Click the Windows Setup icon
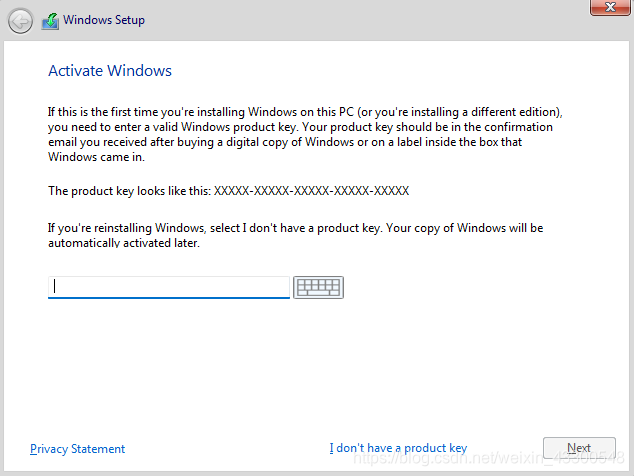Viewport: 634px width, 476px height. pos(50,21)
